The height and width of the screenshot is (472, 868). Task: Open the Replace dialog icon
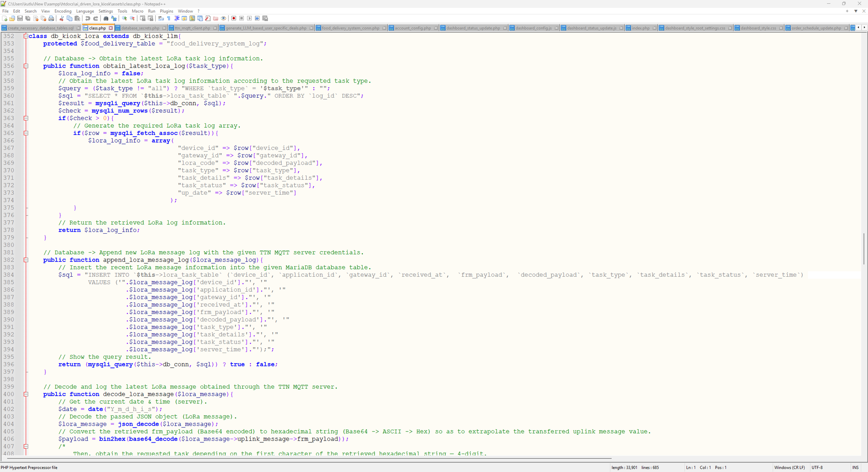(x=114, y=18)
